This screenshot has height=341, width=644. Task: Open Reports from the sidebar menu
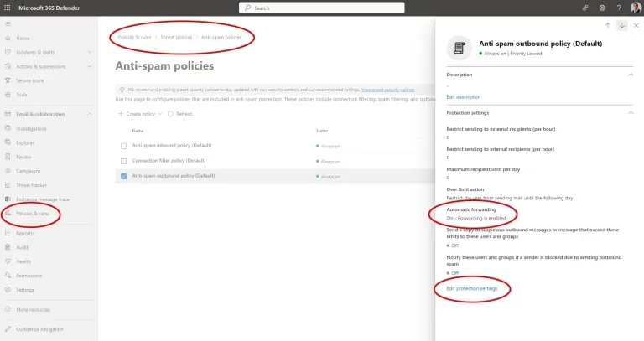point(24,233)
